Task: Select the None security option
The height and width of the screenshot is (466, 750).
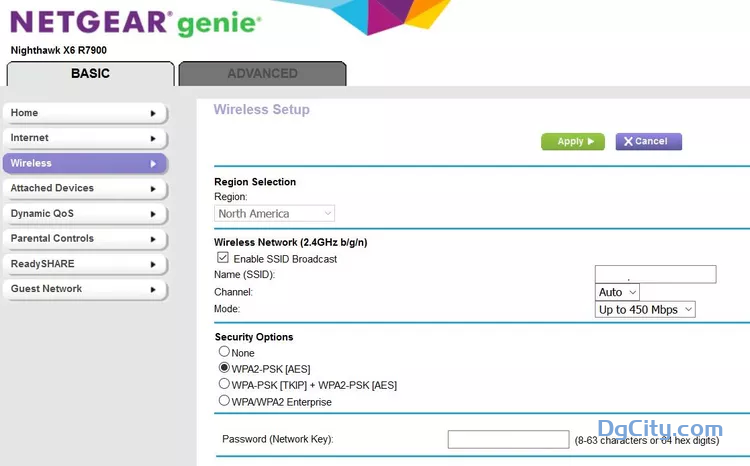Action: click(x=224, y=352)
